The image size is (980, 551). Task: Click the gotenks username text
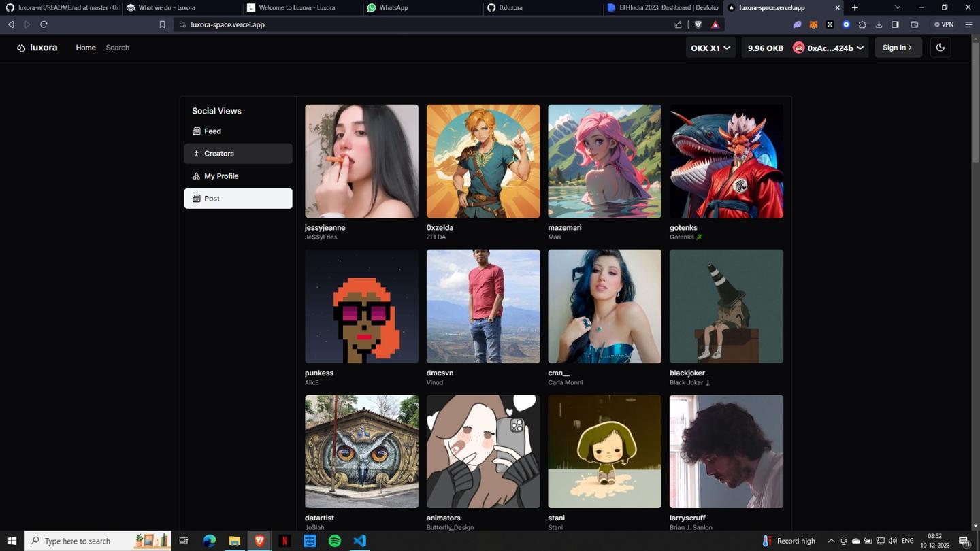tap(683, 228)
